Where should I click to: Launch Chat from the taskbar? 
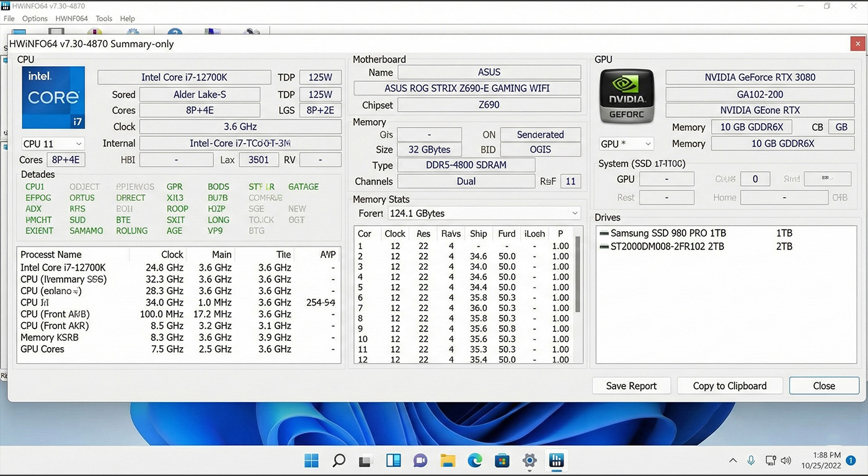[420, 461]
